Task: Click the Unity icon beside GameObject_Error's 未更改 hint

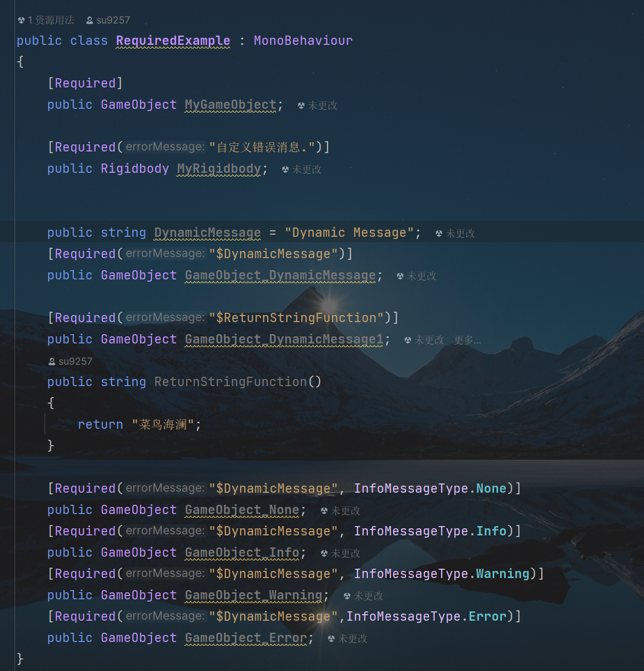Action: click(x=331, y=639)
